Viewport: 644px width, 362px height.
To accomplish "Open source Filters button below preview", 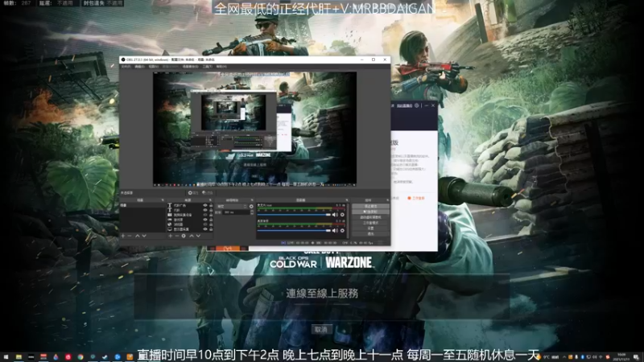I will [208, 192].
